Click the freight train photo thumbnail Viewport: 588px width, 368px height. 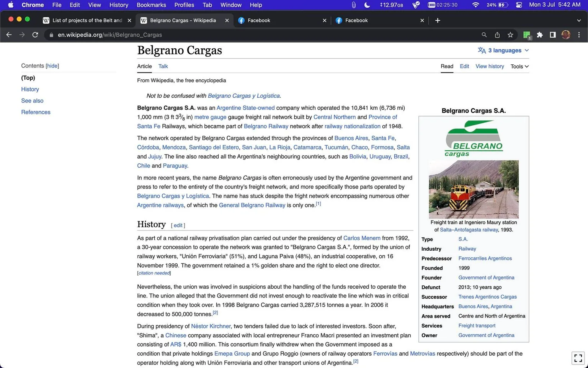(474, 189)
